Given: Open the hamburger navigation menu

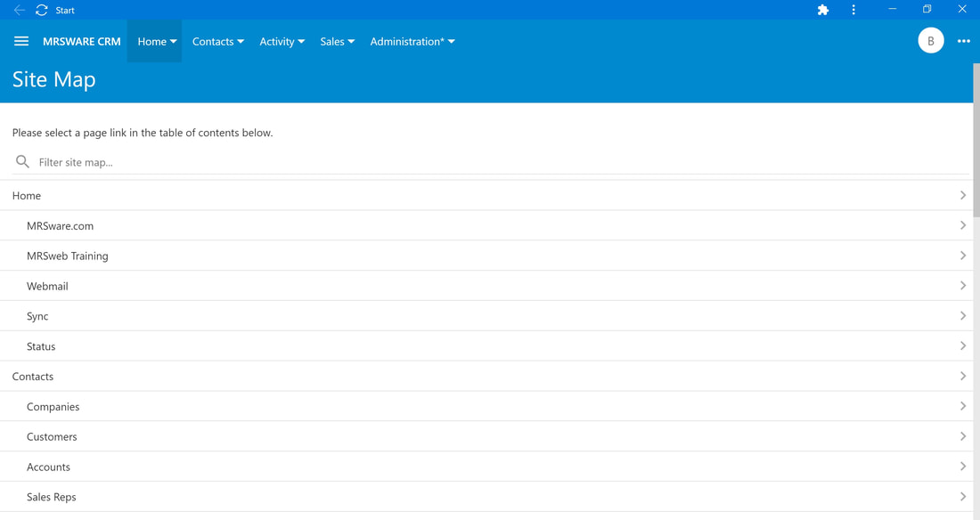Looking at the screenshot, I should [21, 41].
